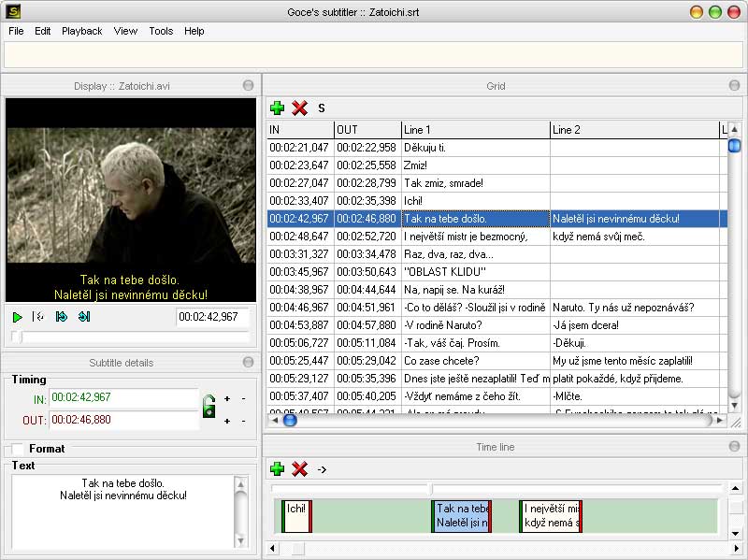Click the subtitle Text editing box
Image resolution: width=748 pixels, height=560 pixels.
123,511
